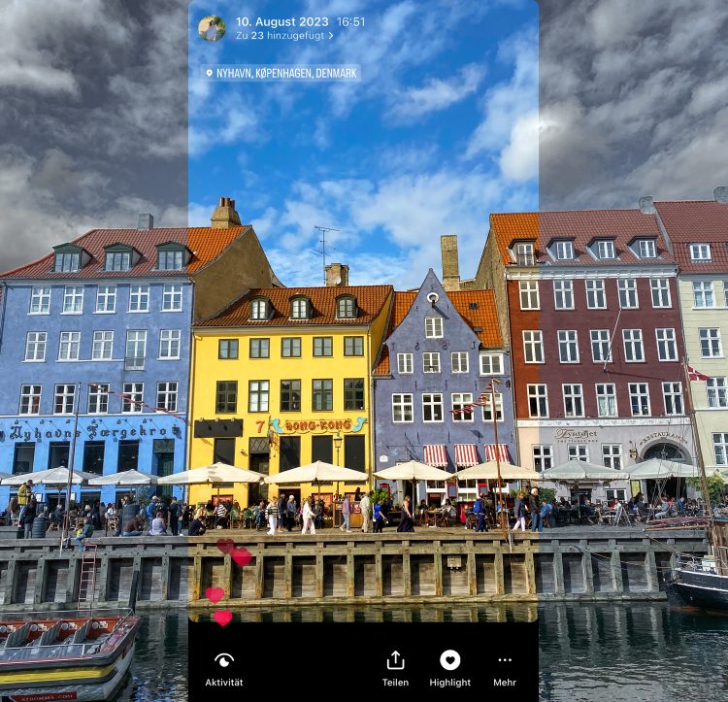Open the 'Zu 23 hinzugefügt' link
The width and height of the screenshot is (728, 702).
(x=280, y=36)
